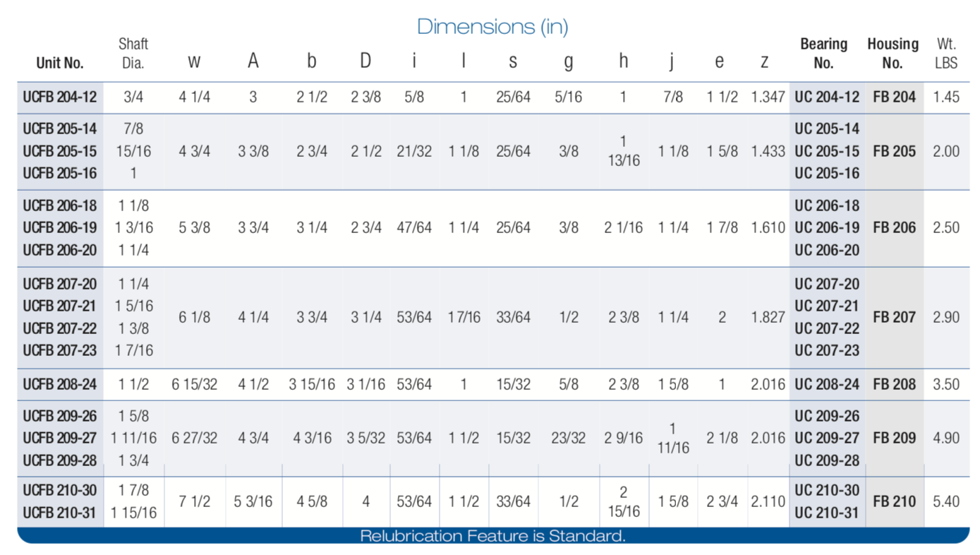The image size is (980, 555).
Task: Select unit number UCFB 206-19
Action: pyautogui.click(x=60, y=228)
